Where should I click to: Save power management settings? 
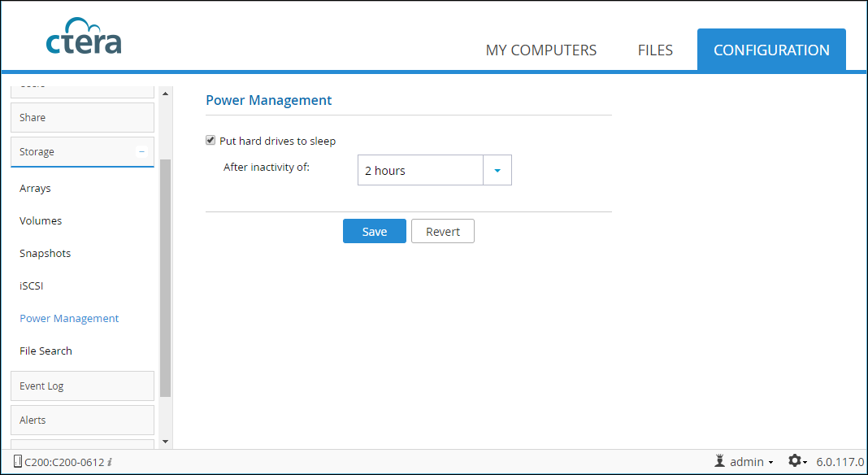[x=374, y=231]
